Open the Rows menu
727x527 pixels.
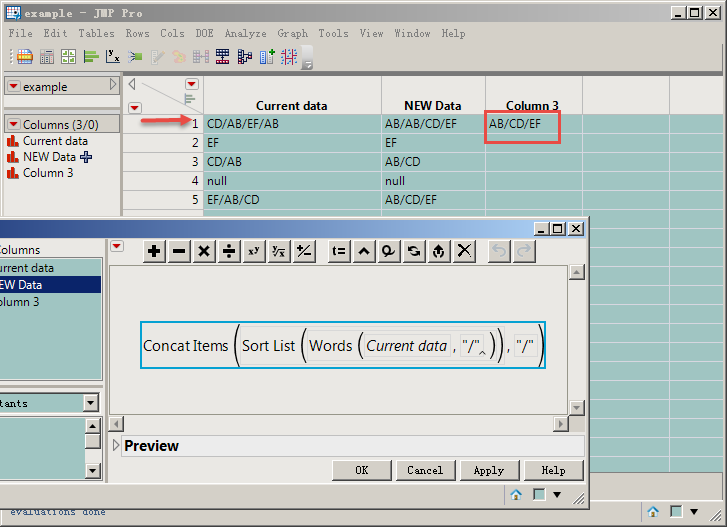click(x=137, y=33)
